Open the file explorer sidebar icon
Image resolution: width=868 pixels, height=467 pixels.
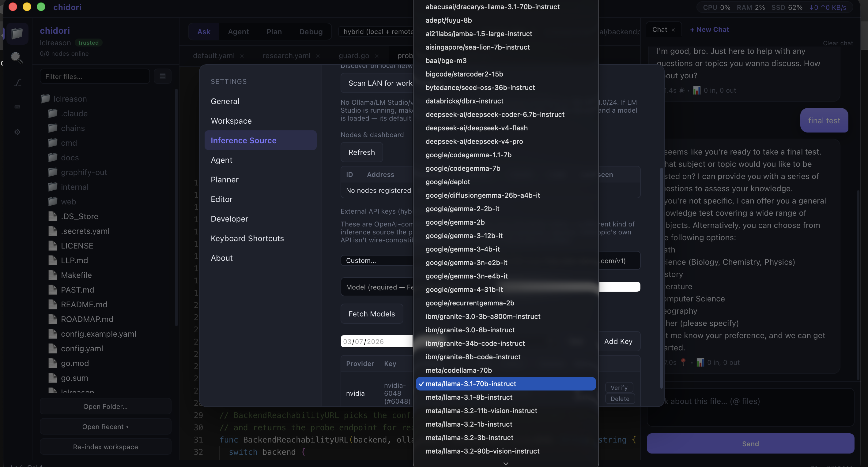pos(17,33)
